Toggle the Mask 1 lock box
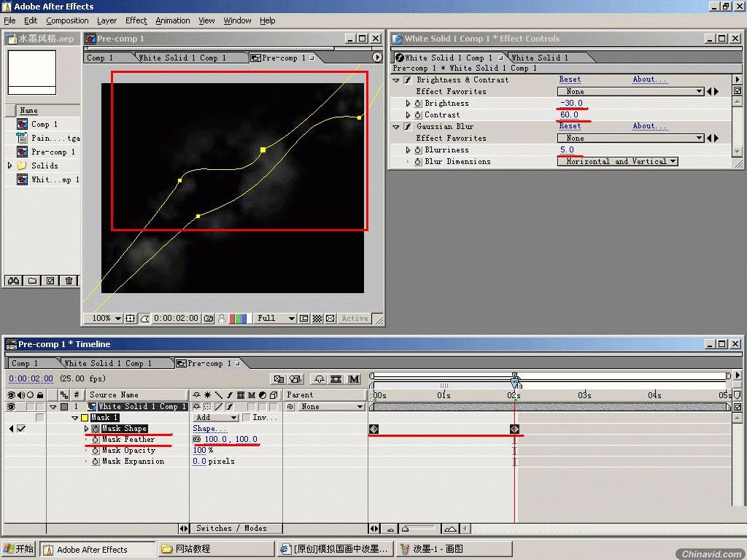The height and width of the screenshot is (560, 747). (39, 418)
